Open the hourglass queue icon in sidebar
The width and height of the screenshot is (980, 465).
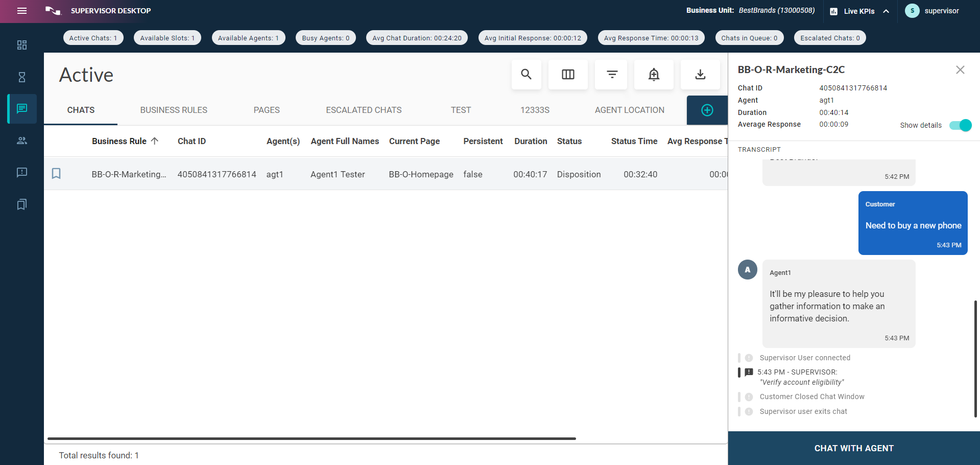tap(22, 77)
